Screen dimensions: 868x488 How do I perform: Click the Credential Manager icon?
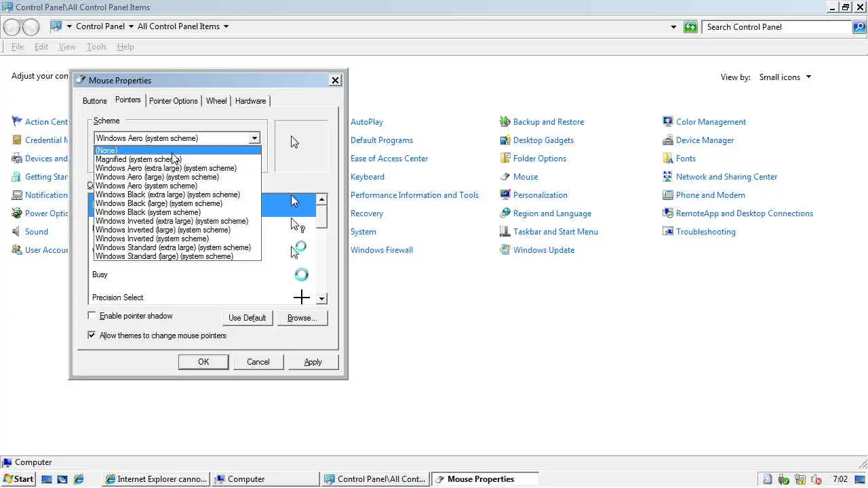tap(17, 140)
